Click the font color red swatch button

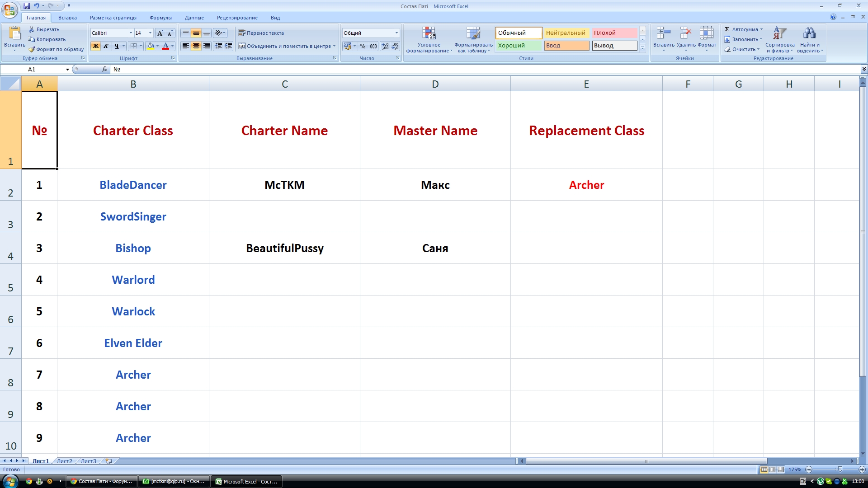[x=165, y=46]
